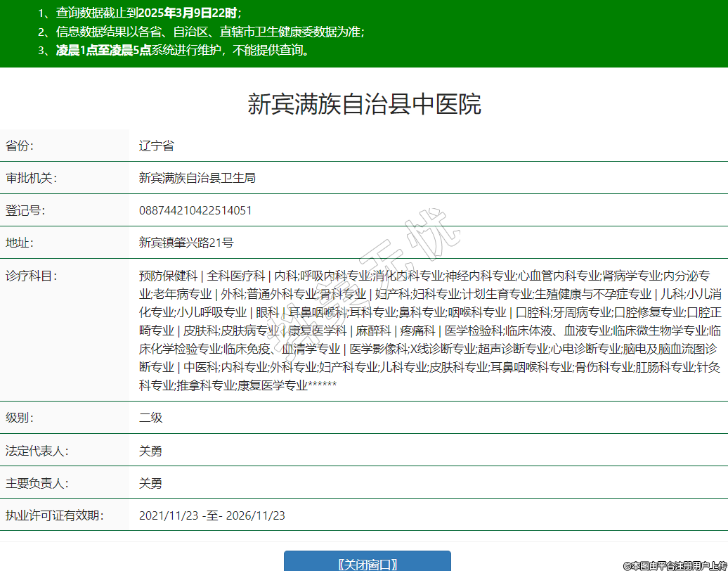Select the validity dates 2021/11/23 -至- 2026/11/23

212,516
